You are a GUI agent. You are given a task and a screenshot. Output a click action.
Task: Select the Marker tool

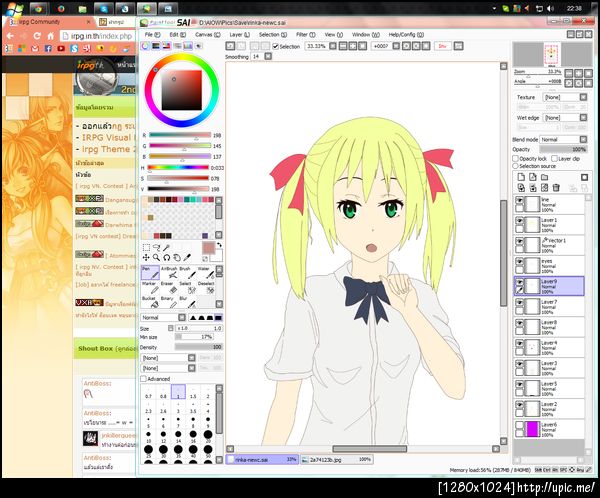pos(150,287)
